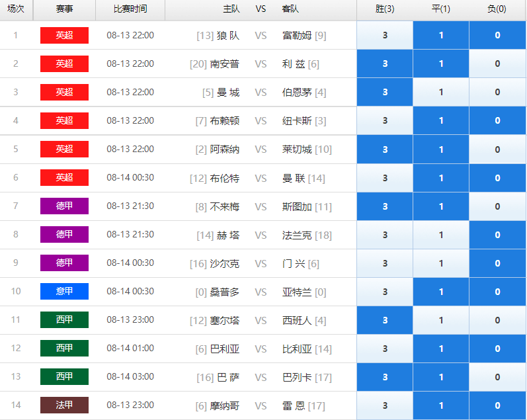Click the 负(0) column header
The width and height of the screenshot is (527, 420).
[497, 9]
